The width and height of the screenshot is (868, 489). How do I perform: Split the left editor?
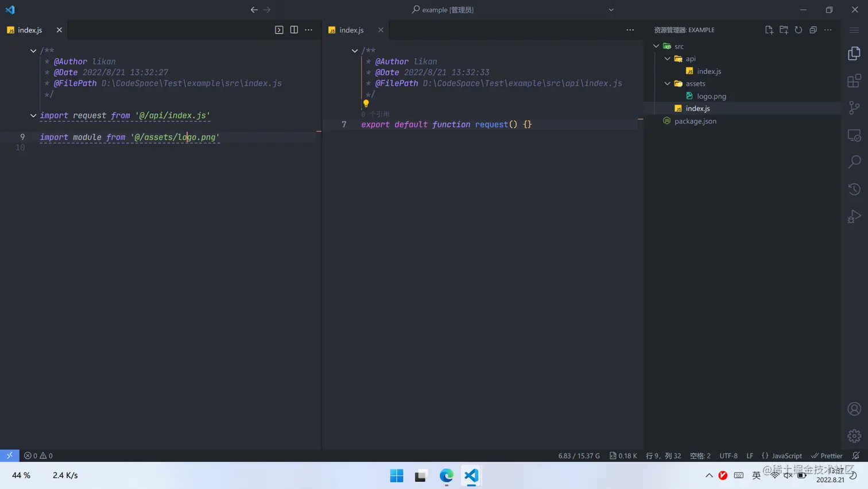point(294,30)
